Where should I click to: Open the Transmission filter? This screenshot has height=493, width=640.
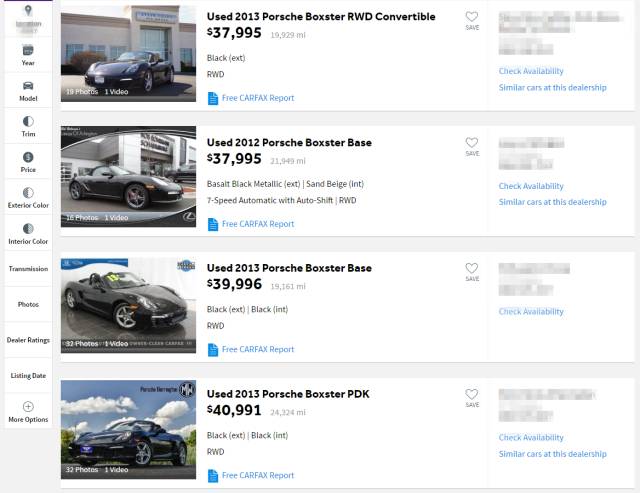[x=28, y=269]
